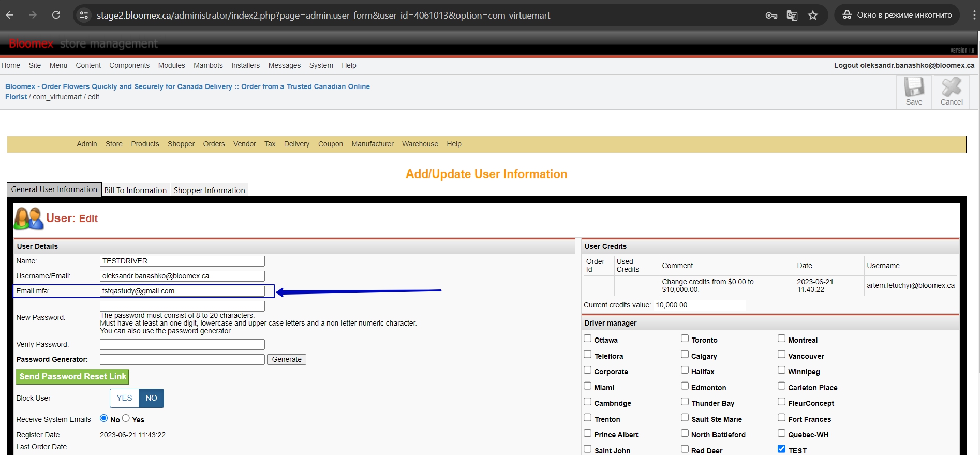Open the Bloomex Order Flowers breadcrumb link
The image size is (980, 455).
point(187,92)
